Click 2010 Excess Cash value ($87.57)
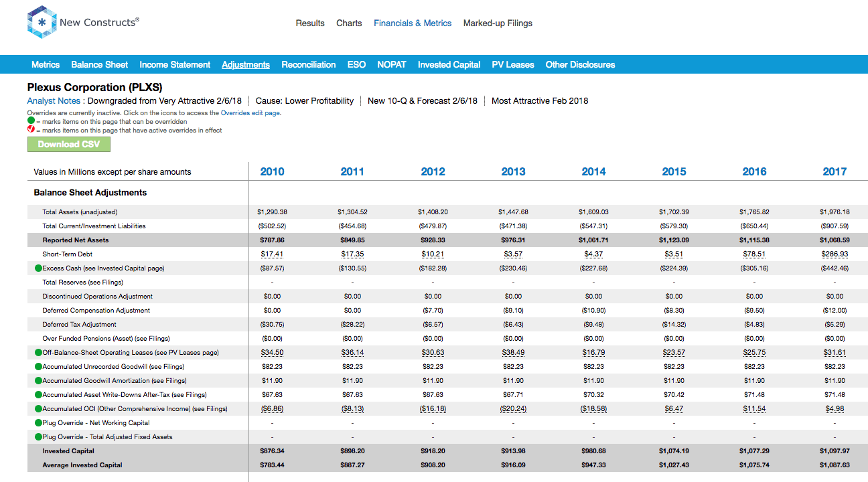Image resolution: width=868 pixels, height=482 pixels. [x=272, y=268]
